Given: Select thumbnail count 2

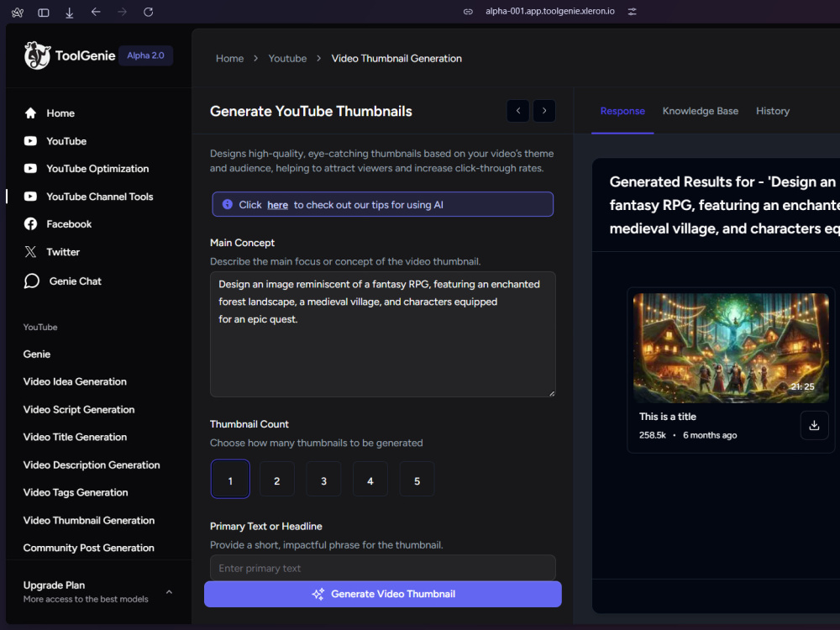Looking at the screenshot, I should click(x=277, y=479).
